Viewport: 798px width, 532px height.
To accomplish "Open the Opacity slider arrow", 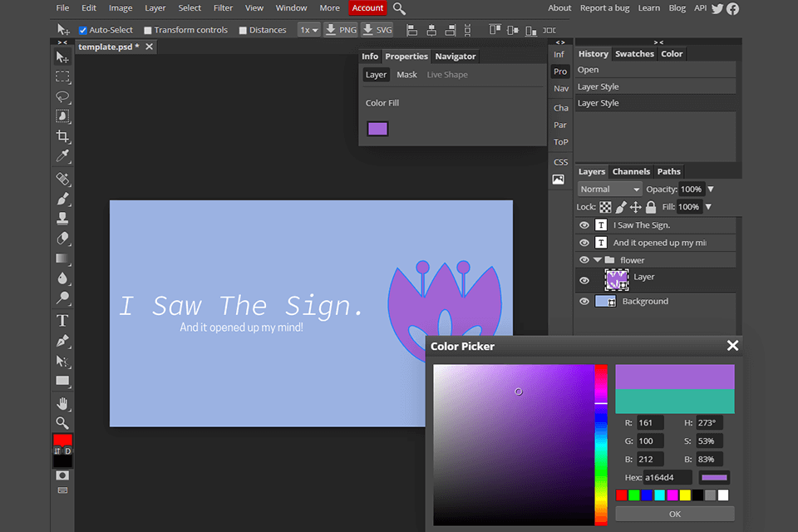I will [x=711, y=190].
